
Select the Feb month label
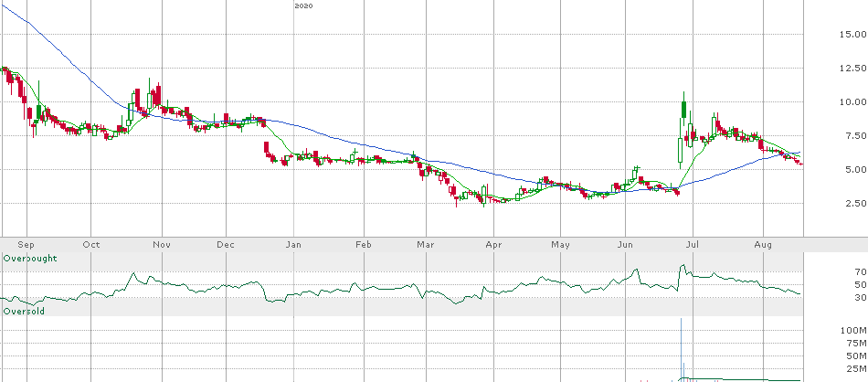[363, 245]
